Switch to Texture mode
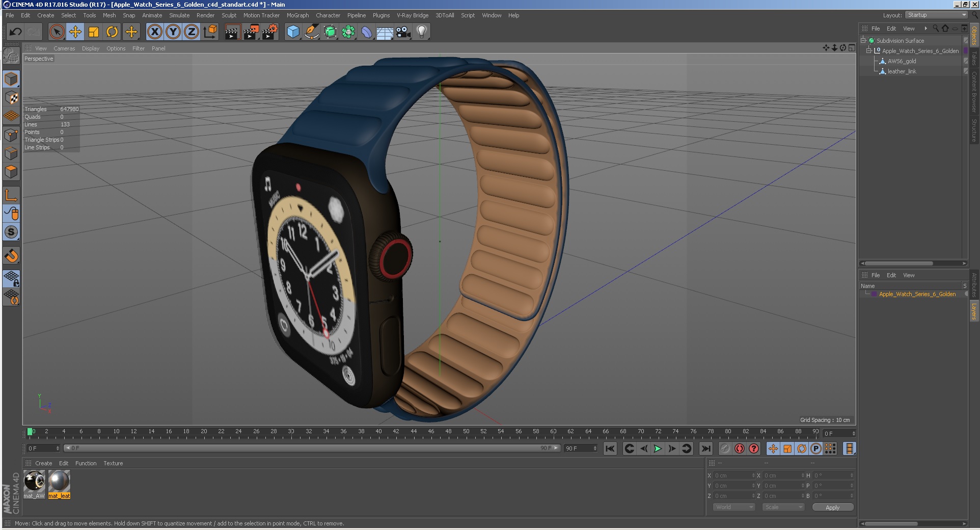 (11, 97)
